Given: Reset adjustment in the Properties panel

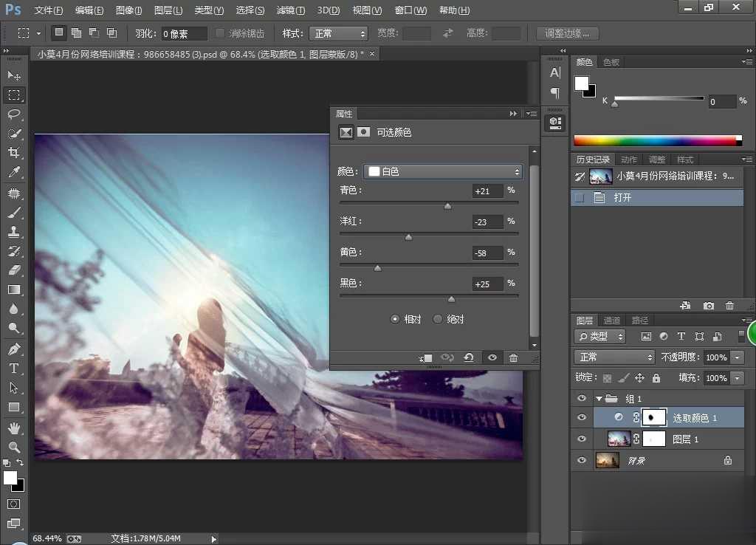Looking at the screenshot, I should (x=468, y=358).
